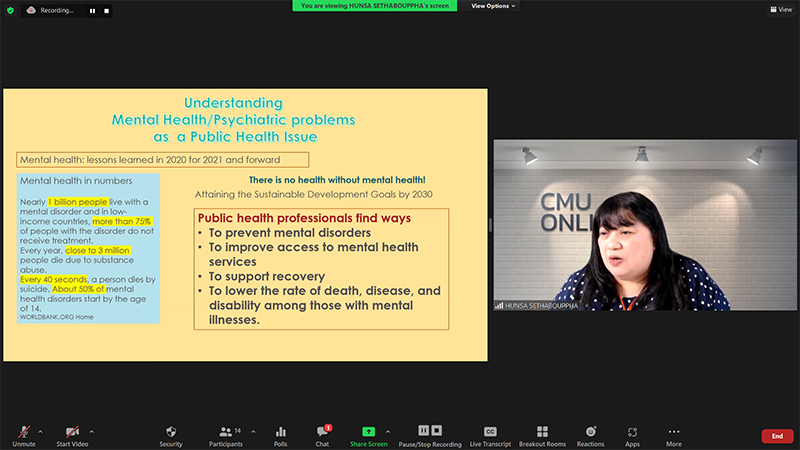Open Breakout Rooms
This screenshot has height=450, width=800.
click(x=542, y=436)
